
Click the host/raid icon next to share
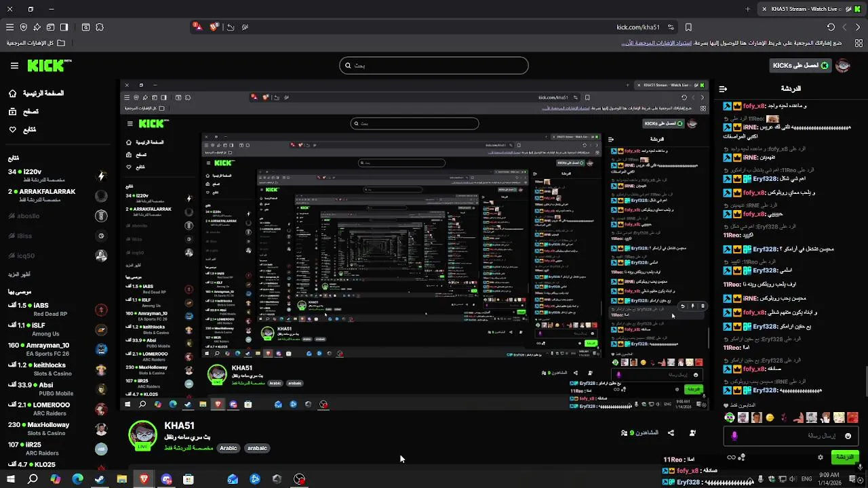pyautogui.click(x=692, y=433)
